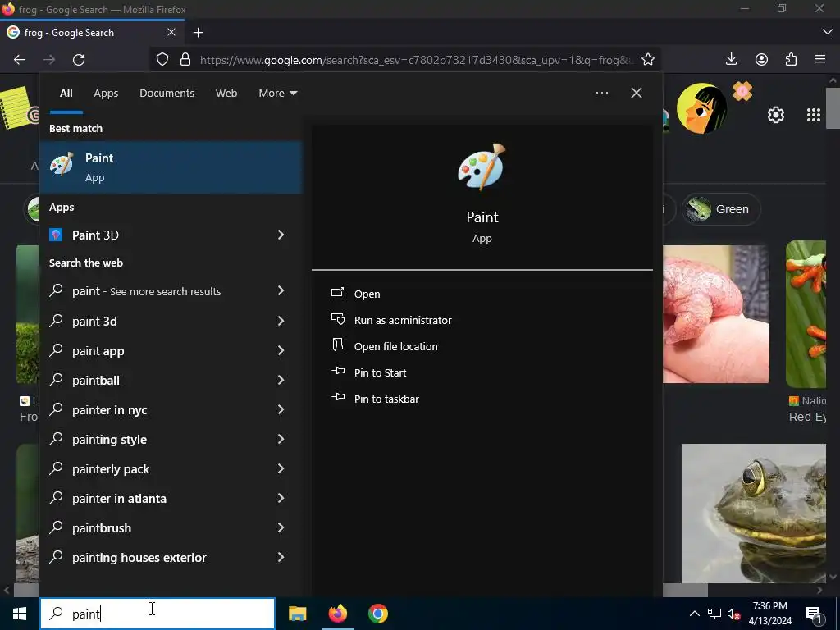Image resolution: width=840 pixels, height=630 pixels.
Task: Go back in Firefox
Action: [x=20, y=59]
